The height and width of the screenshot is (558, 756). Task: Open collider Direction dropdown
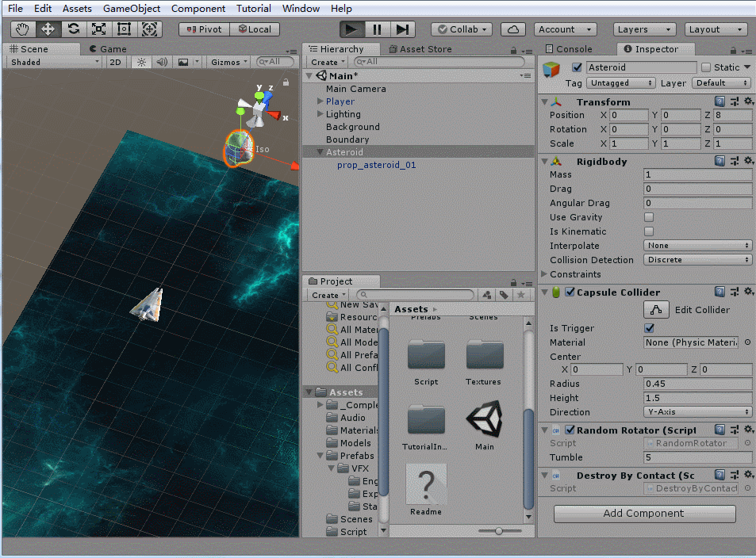point(697,412)
